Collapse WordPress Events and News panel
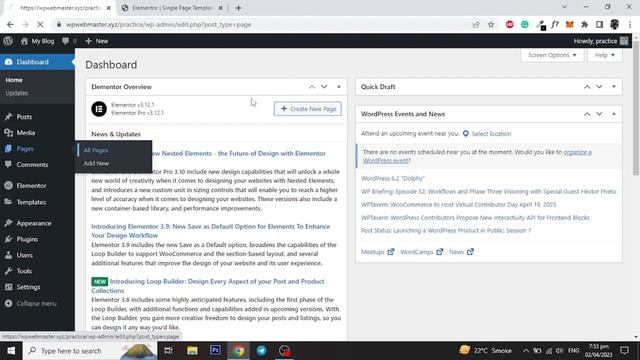This screenshot has height=360, width=640. click(614, 114)
